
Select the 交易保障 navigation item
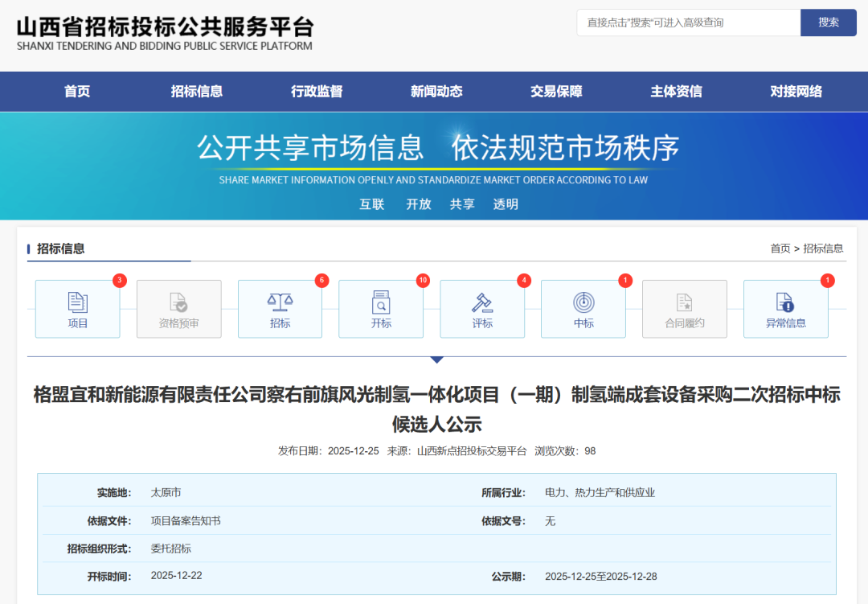pos(557,91)
